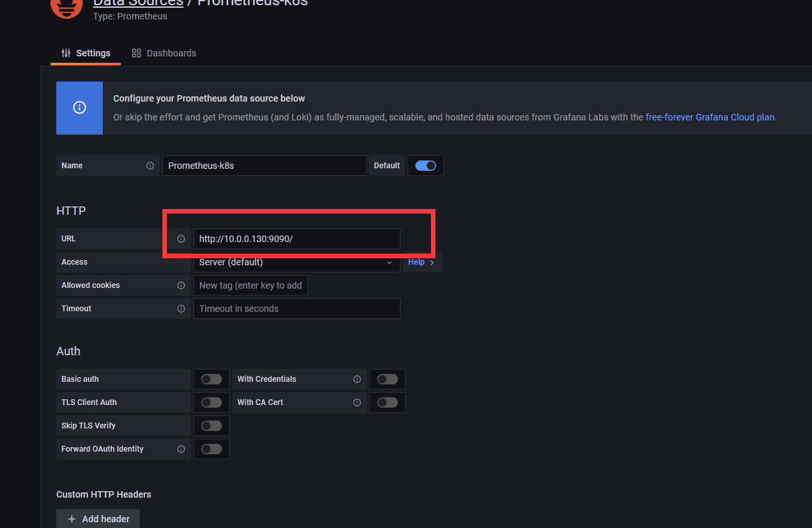Click the Timeout info icon
The height and width of the screenshot is (528, 812).
click(x=181, y=309)
